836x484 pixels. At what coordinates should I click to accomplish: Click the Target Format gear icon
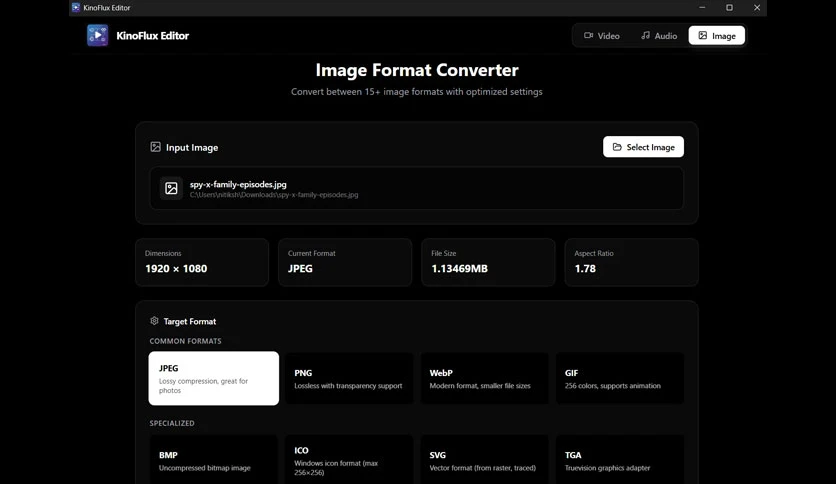tap(154, 321)
